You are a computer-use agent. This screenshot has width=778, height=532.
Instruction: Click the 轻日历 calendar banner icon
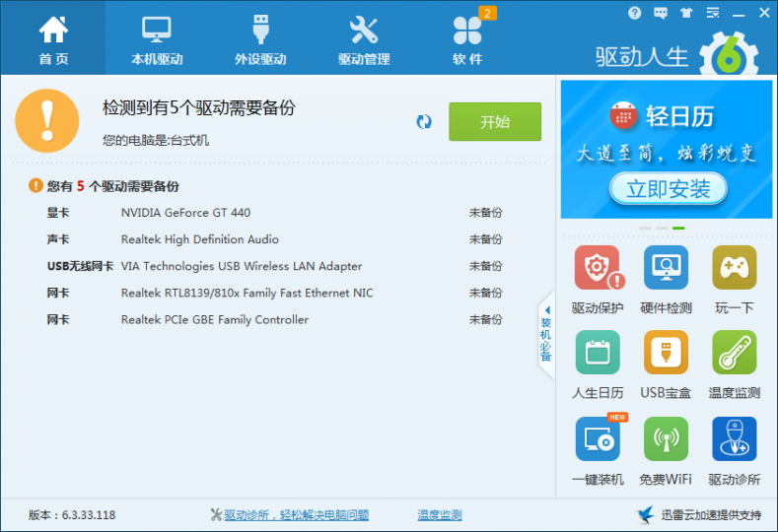623,115
